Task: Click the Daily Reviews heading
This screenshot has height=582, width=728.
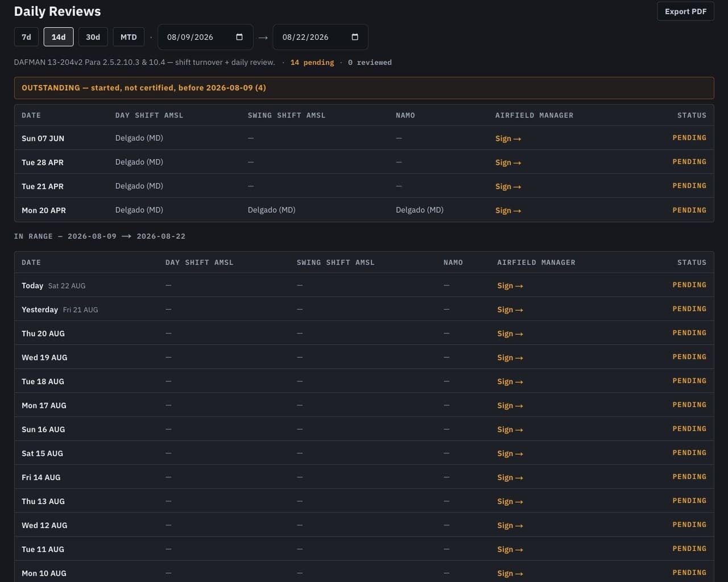Action: click(x=57, y=11)
